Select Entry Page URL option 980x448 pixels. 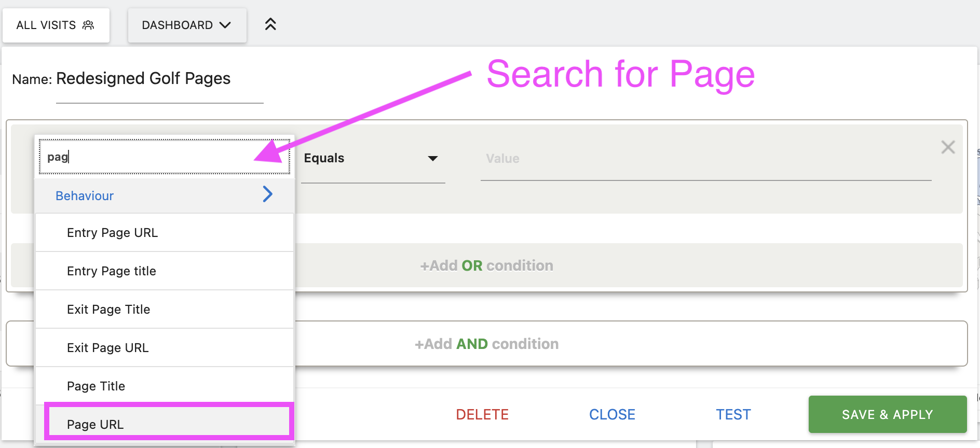click(165, 233)
